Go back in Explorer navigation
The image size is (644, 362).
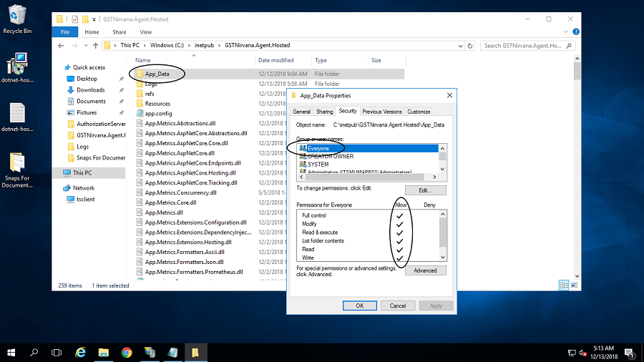click(61, 46)
